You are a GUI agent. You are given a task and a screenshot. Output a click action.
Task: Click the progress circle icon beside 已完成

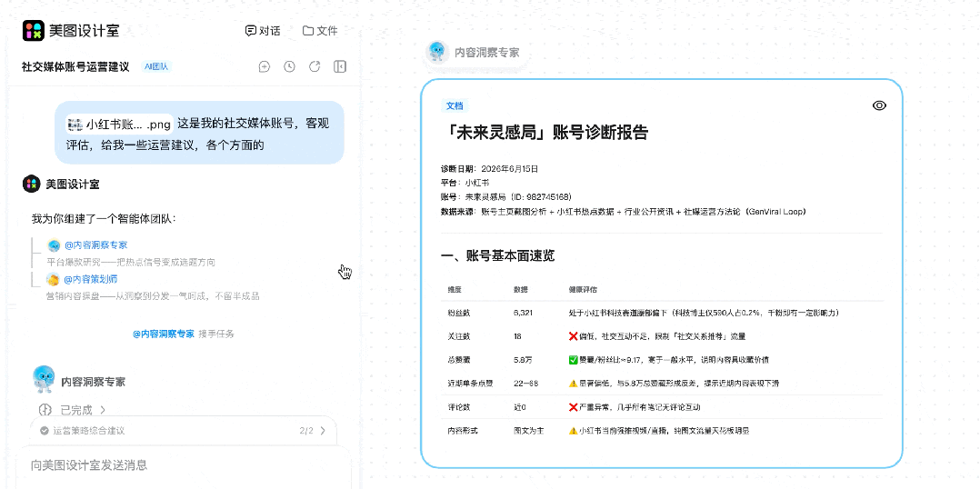click(45, 410)
